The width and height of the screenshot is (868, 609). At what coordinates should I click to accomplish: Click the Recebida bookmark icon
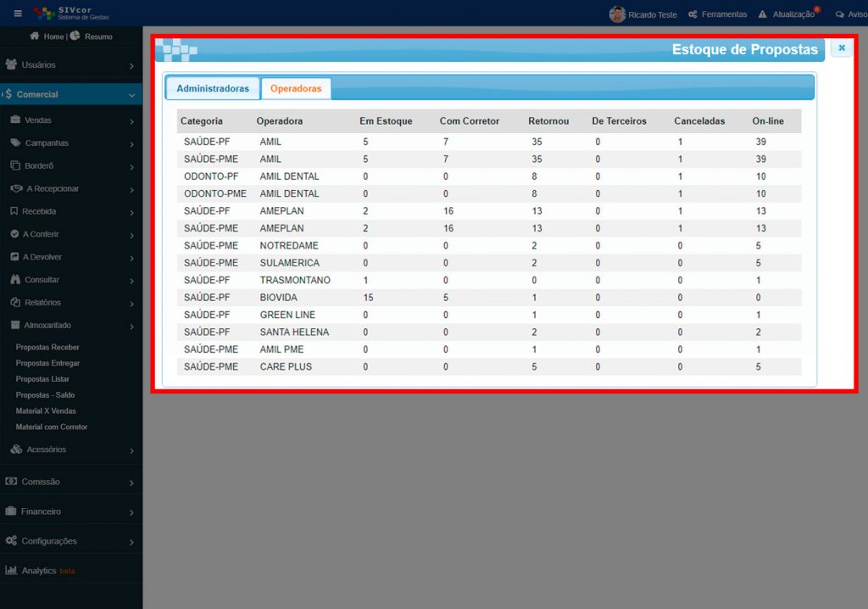pyautogui.click(x=14, y=211)
